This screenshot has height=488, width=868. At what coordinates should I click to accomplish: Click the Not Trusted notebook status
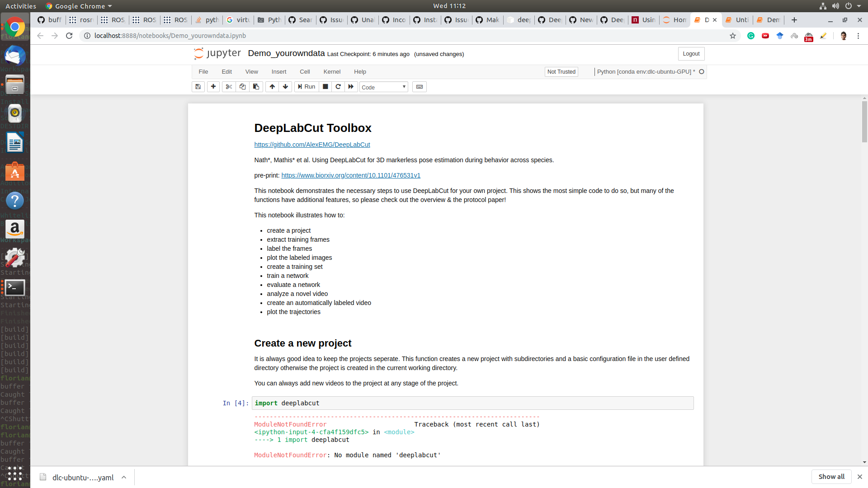point(561,71)
